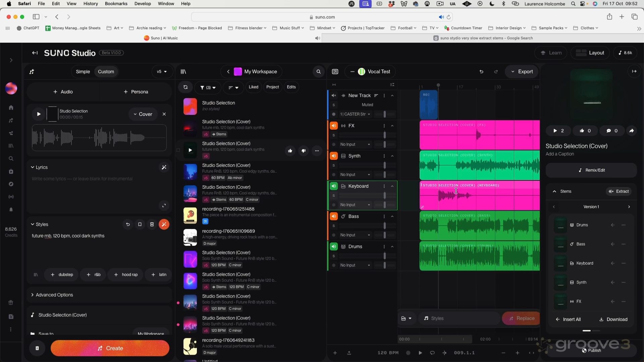Clear the Styles field with trash icon
The height and width of the screenshot is (362, 644).
click(x=152, y=224)
